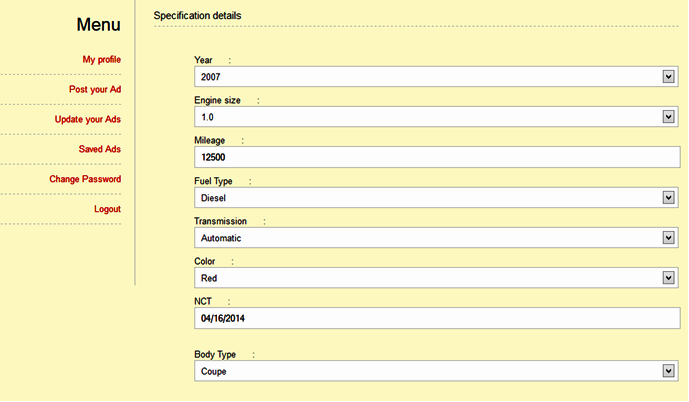
Task: Click the NCT date field
Action: click(437, 318)
